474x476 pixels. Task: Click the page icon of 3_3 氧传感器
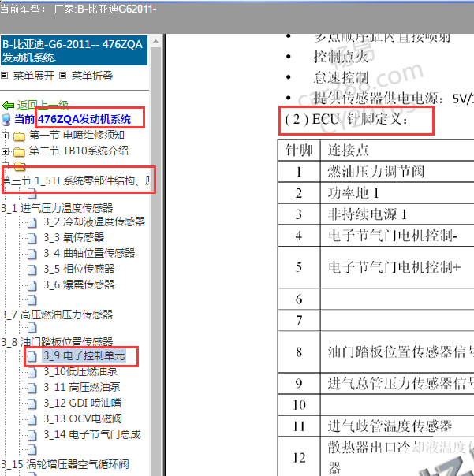[32, 238]
